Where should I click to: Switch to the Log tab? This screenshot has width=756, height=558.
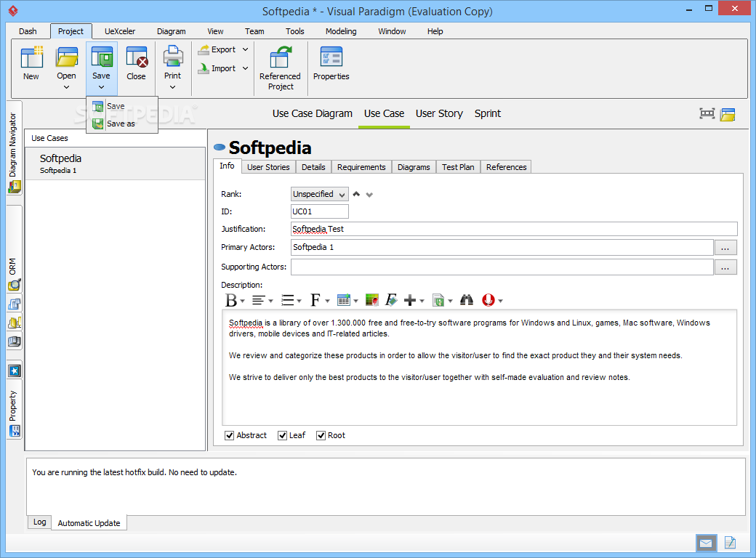coord(39,522)
